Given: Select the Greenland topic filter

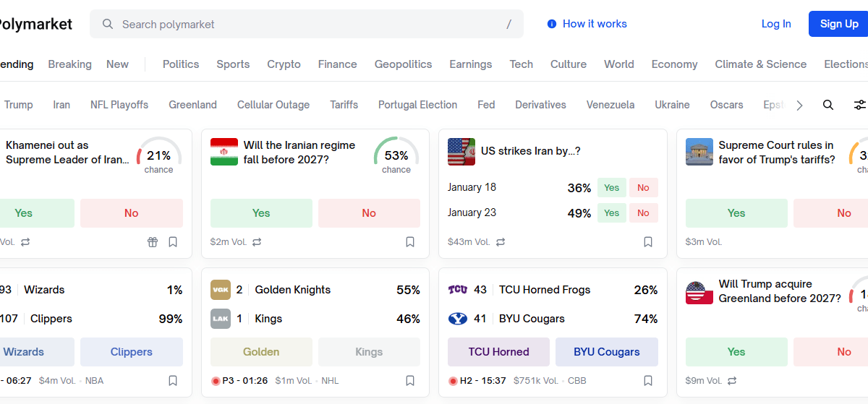Looking at the screenshot, I should (x=192, y=105).
